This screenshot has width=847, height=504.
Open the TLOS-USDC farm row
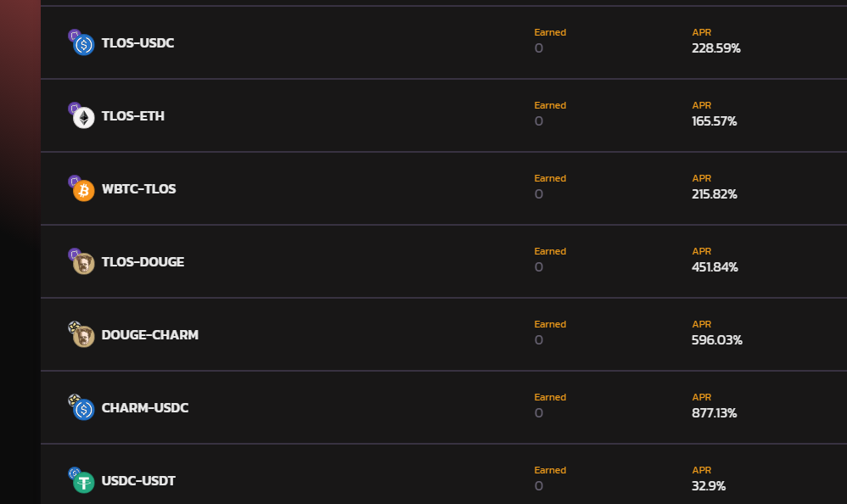click(444, 42)
